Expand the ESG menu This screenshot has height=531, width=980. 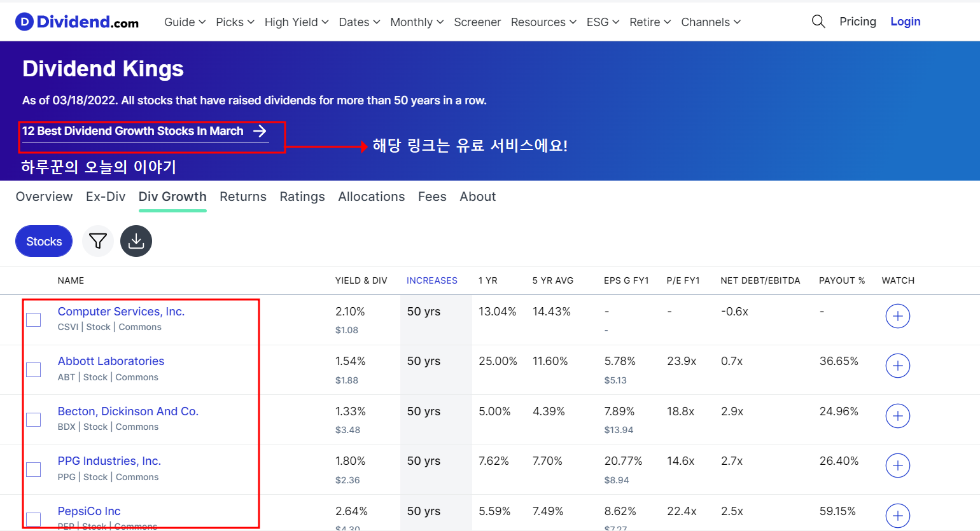coord(603,22)
